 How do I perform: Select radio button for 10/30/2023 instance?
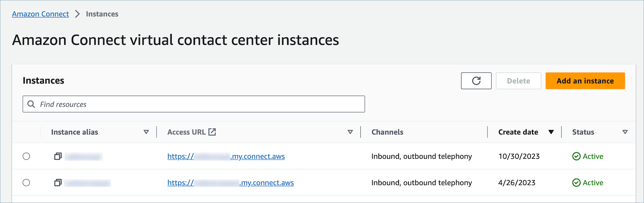tap(26, 156)
